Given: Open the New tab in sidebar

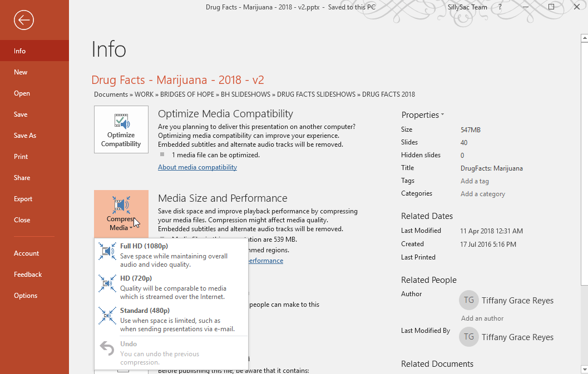Looking at the screenshot, I should point(34,72).
